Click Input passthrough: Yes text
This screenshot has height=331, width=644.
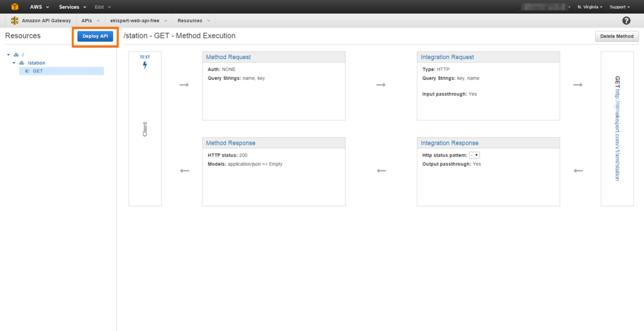pyautogui.click(x=449, y=94)
